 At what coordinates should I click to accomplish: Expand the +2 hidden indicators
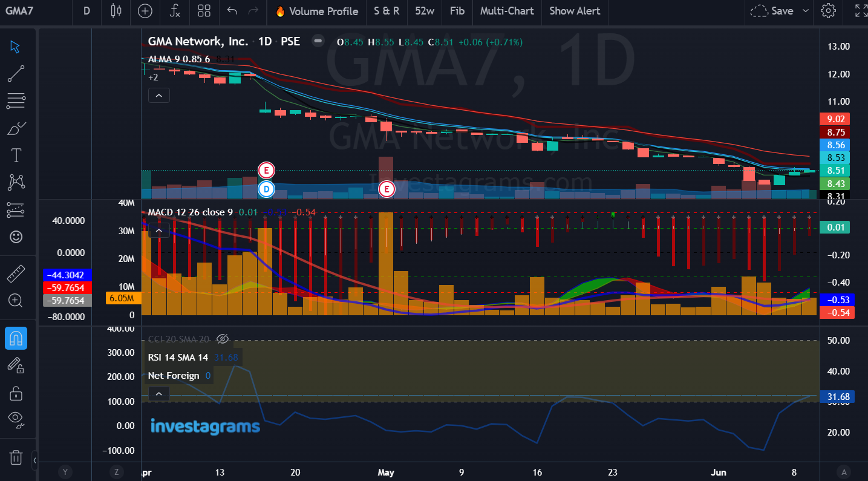(x=153, y=77)
